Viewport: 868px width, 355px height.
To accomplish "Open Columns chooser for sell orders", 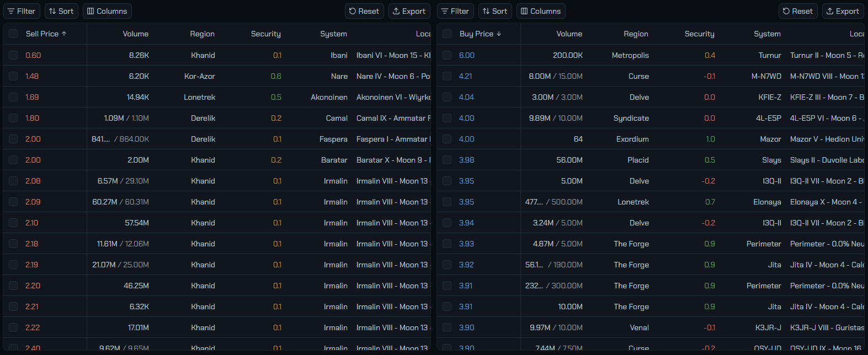I will coord(107,11).
